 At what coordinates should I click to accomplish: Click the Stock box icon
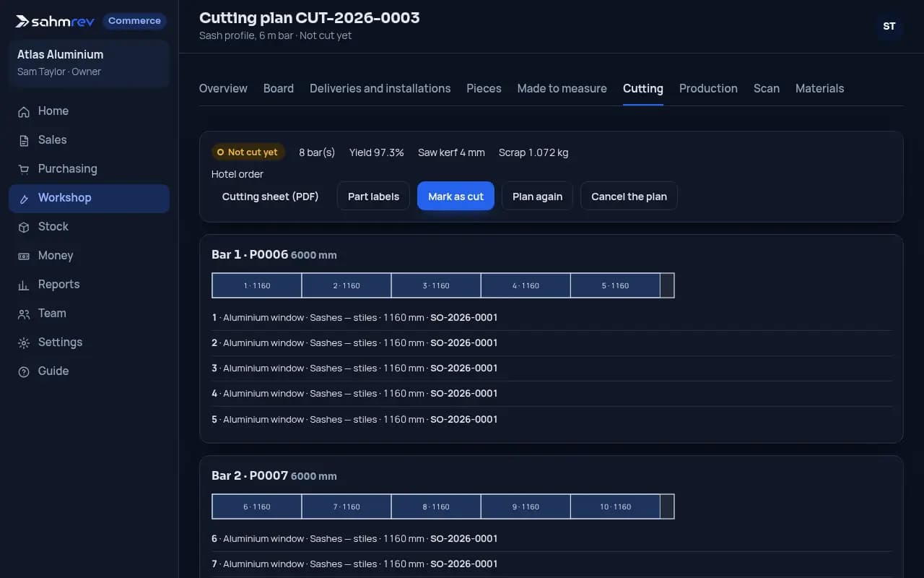[x=24, y=227]
